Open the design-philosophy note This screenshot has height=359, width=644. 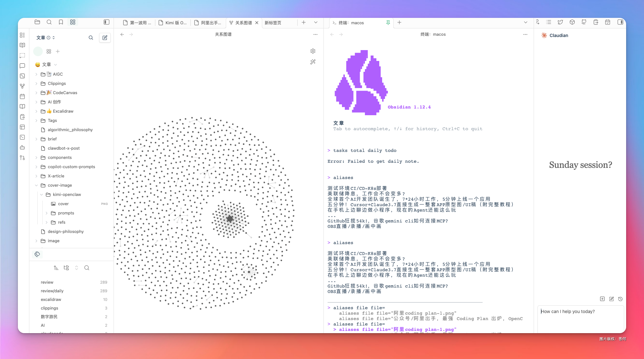pyautogui.click(x=66, y=232)
